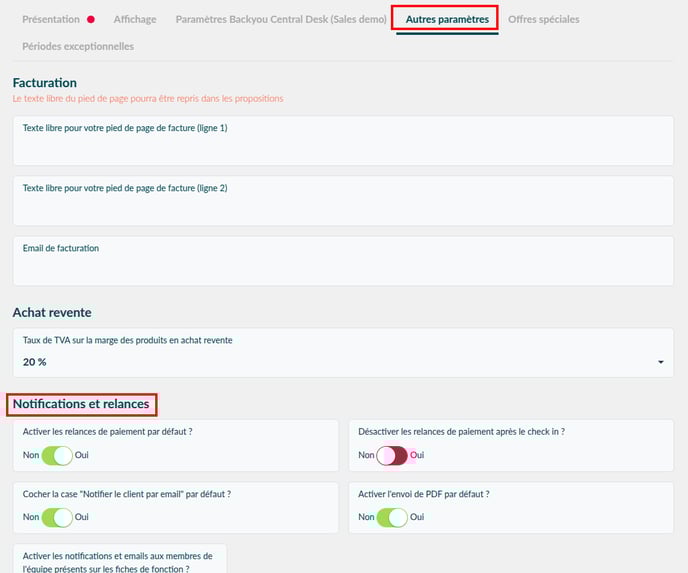Click the red dot next to Présentation
This screenshot has width=688, height=573.
point(91,19)
